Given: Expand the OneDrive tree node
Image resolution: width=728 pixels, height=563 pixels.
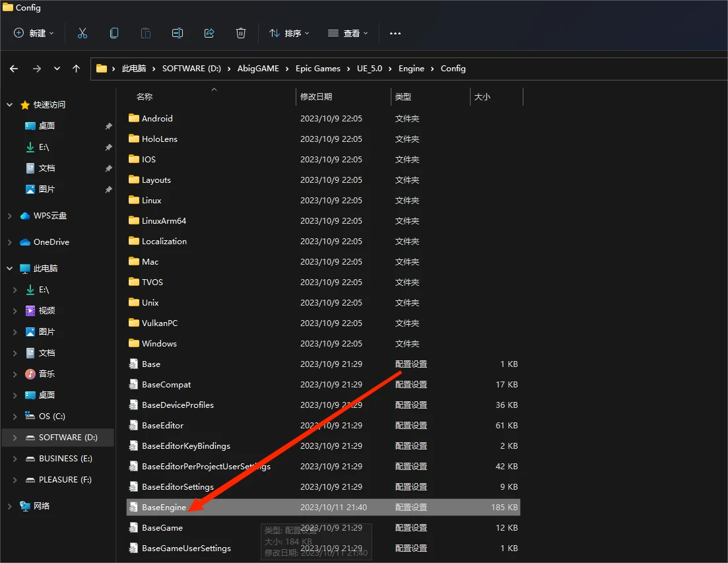Looking at the screenshot, I should 10,242.
